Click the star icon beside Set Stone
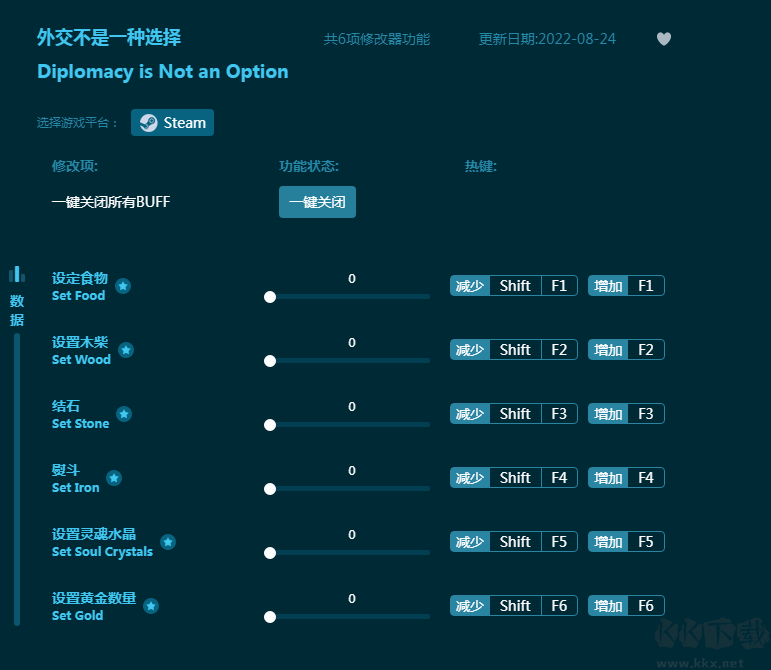Viewport: 771px width, 670px height. (124, 414)
